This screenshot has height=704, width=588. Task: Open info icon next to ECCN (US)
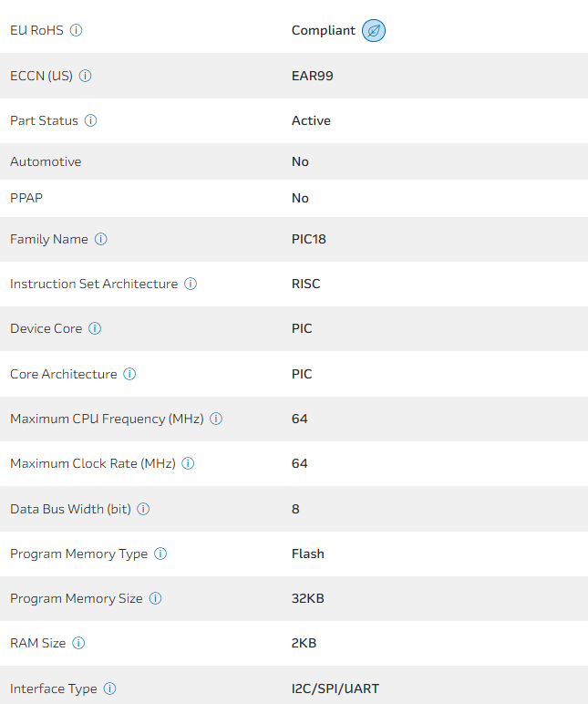click(x=86, y=76)
